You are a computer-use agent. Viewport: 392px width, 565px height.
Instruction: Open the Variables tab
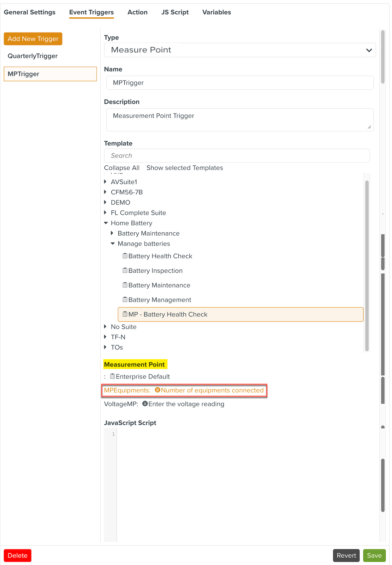click(x=217, y=12)
